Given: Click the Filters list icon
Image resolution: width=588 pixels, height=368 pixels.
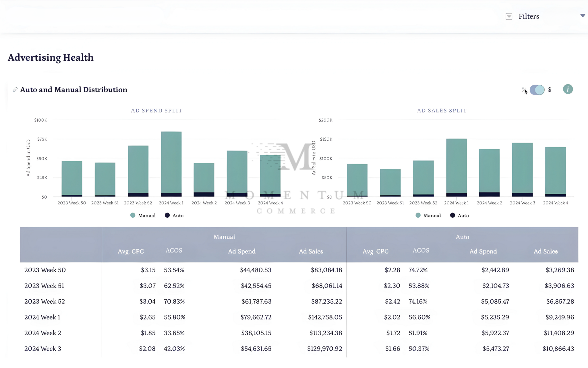Looking at the screenshot, I should pos(509,16).
